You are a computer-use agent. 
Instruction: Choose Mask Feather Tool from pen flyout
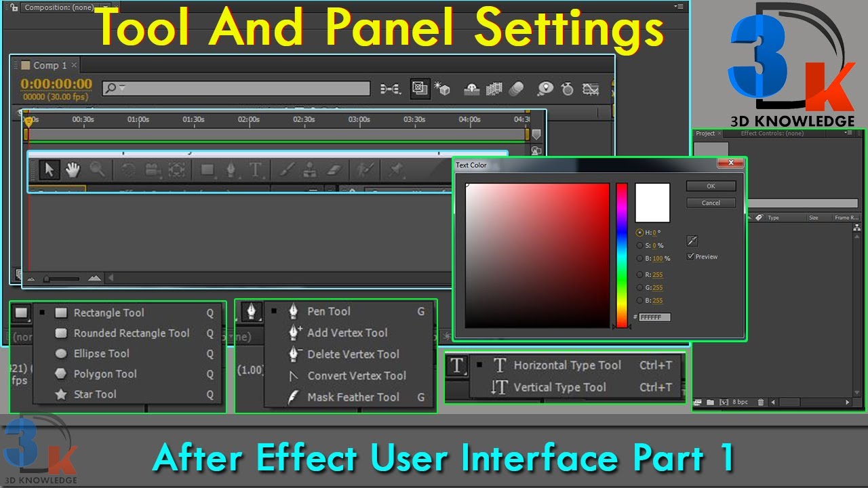click(353, 397)
